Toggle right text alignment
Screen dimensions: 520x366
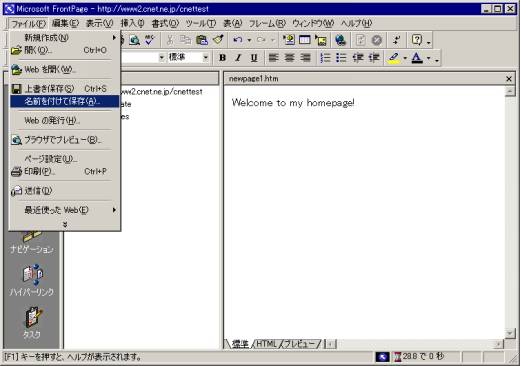(x=305, y=58)
